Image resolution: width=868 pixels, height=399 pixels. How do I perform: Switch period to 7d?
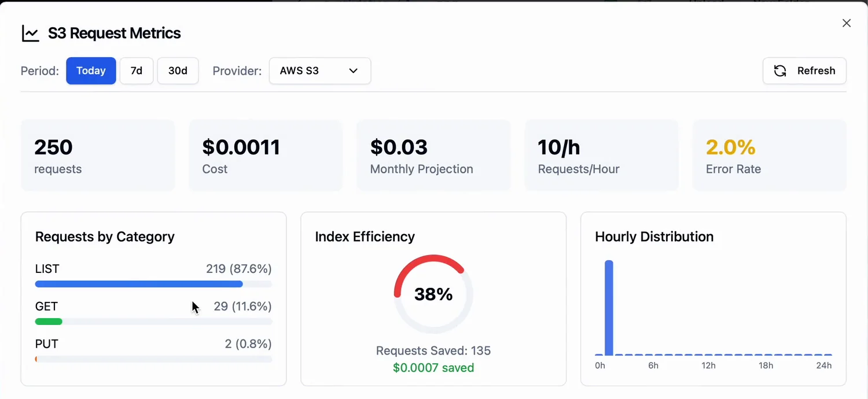137,71
